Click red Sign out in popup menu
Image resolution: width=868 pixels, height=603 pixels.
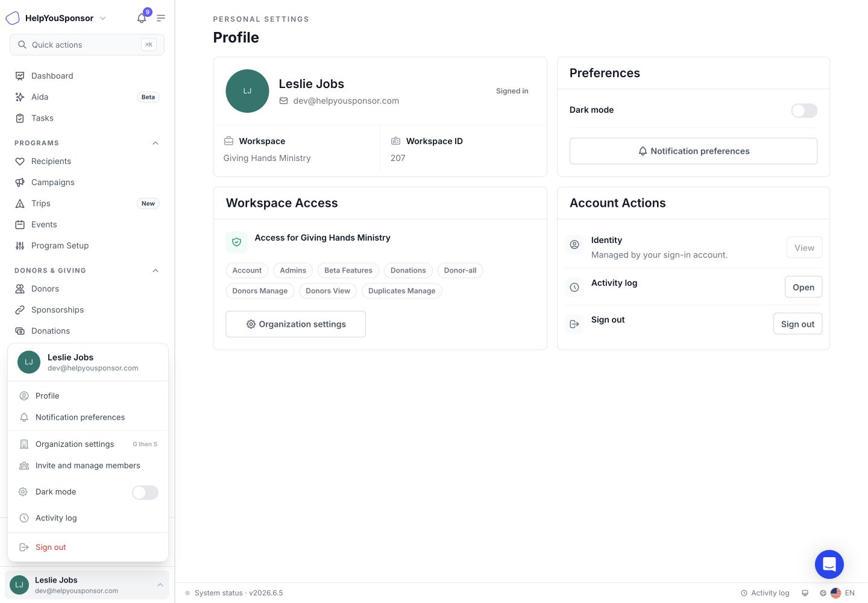(x=51, y=548)
